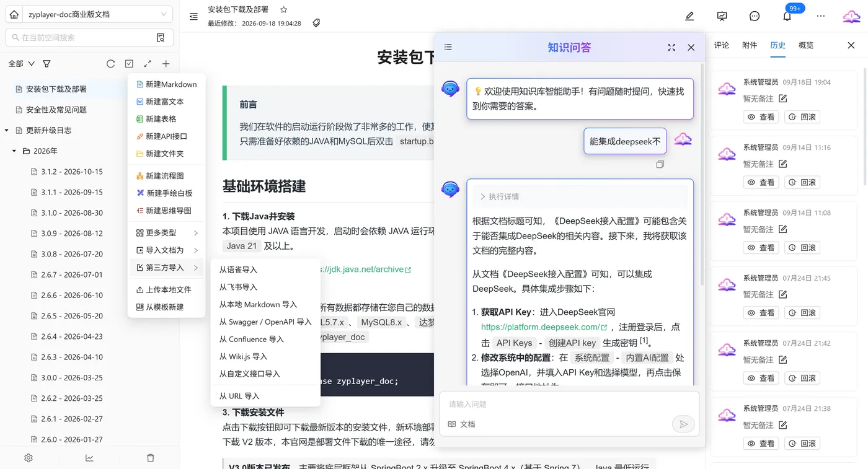Collapse the 2026年 folder
The width and height of the screenshot is (868, 469).
point(14,151)
